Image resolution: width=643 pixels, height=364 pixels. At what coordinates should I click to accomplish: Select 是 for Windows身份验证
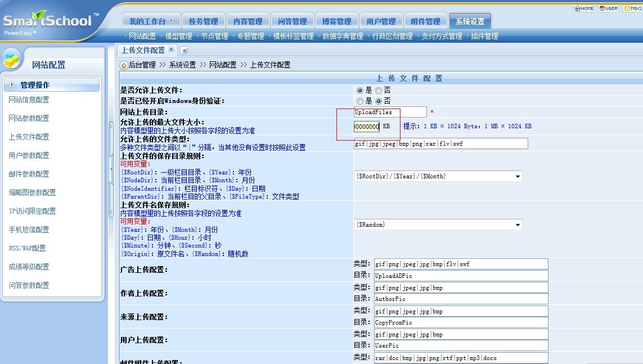360,101
